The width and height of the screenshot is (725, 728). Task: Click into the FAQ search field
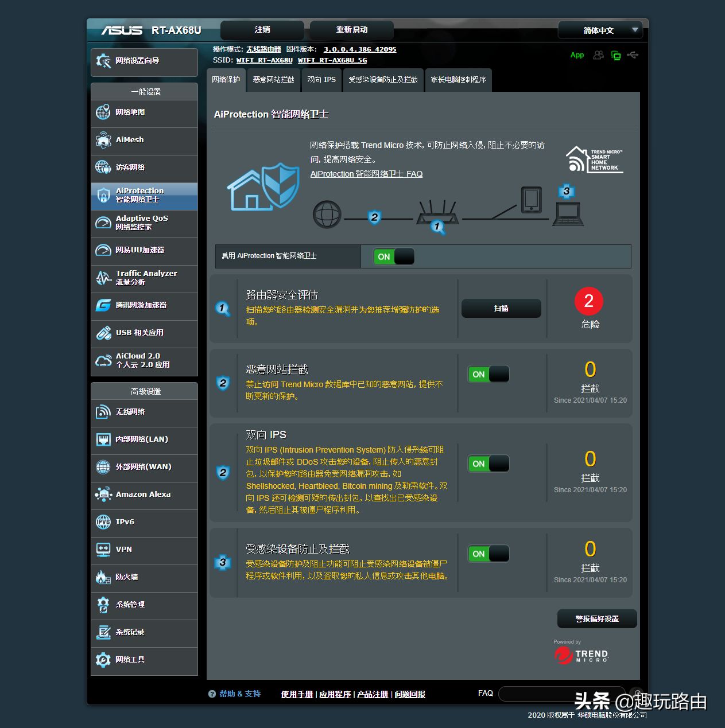561,694
